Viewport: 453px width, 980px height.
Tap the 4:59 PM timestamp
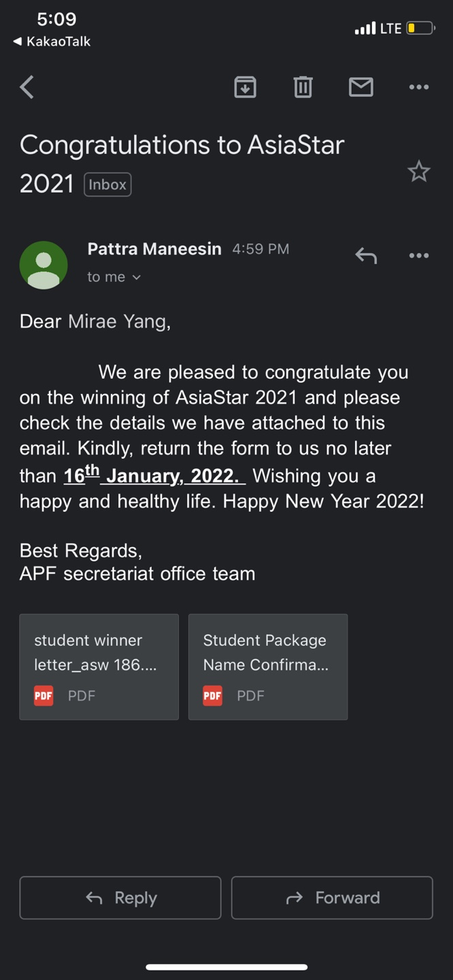click(x=261, y=249)
